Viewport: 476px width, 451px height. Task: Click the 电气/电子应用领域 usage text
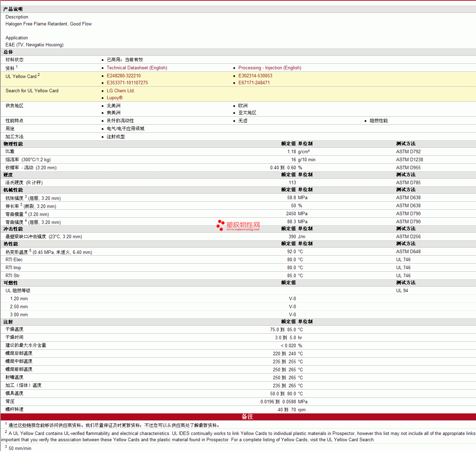(125, 129)
